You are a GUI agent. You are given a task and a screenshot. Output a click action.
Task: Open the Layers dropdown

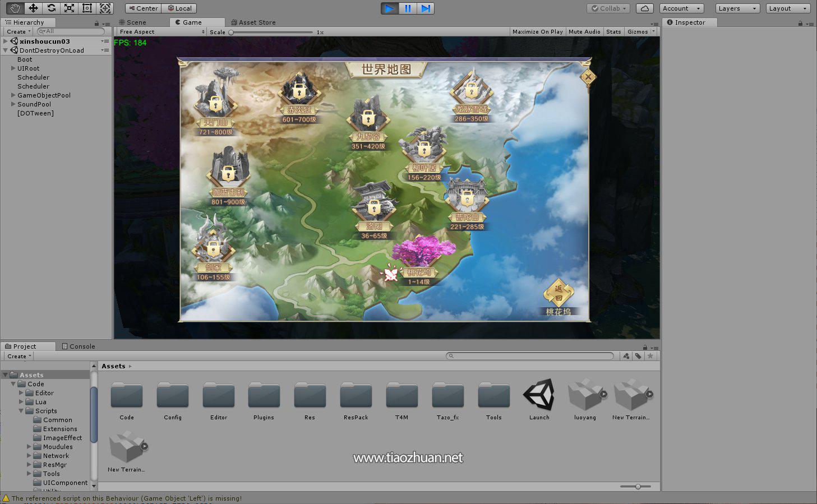[x=737, y=8]
